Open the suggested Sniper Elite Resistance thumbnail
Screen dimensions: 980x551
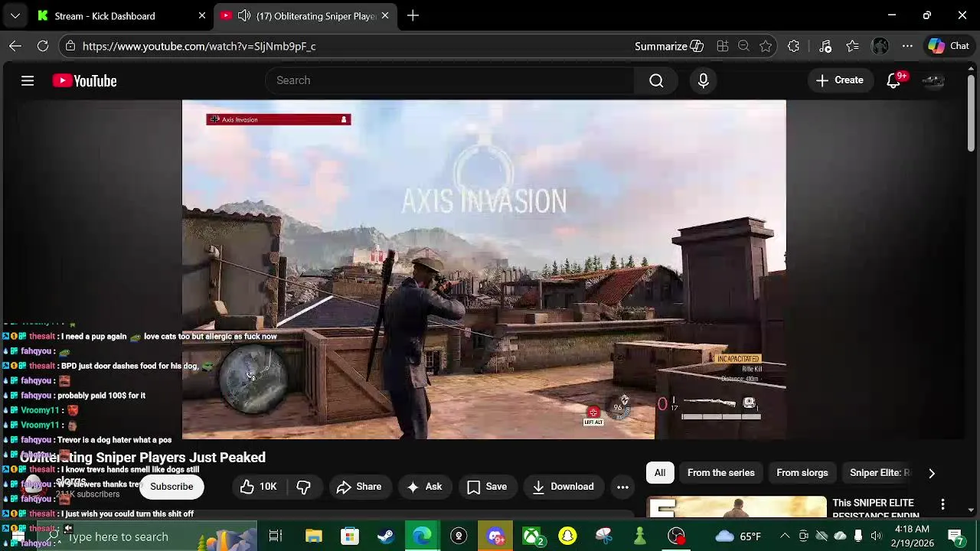click(737, 507)
